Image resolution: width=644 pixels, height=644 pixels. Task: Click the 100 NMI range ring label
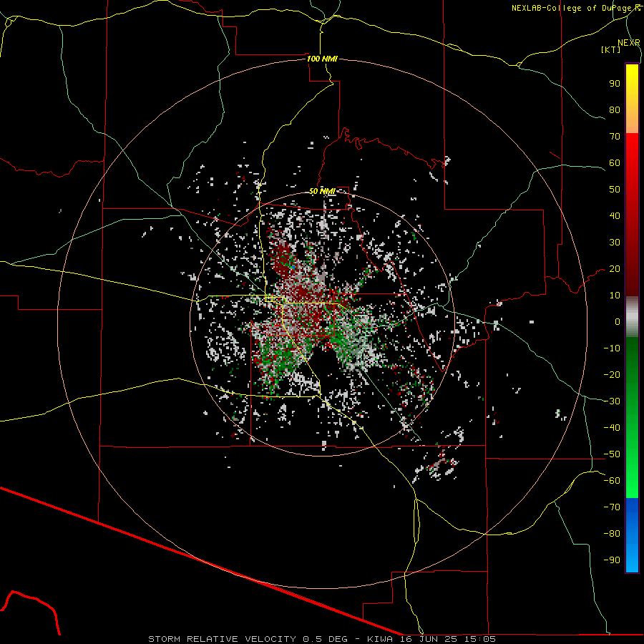pyautogui.click(x=322, y=59)
